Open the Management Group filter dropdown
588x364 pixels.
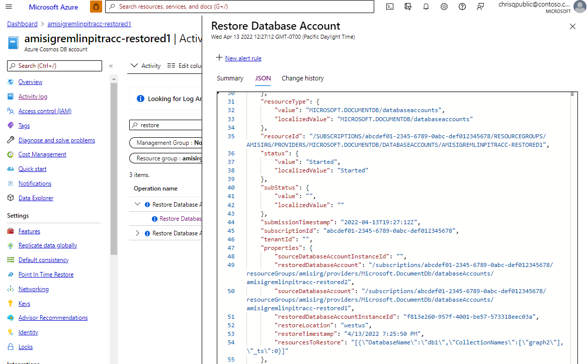coord(166,143)
